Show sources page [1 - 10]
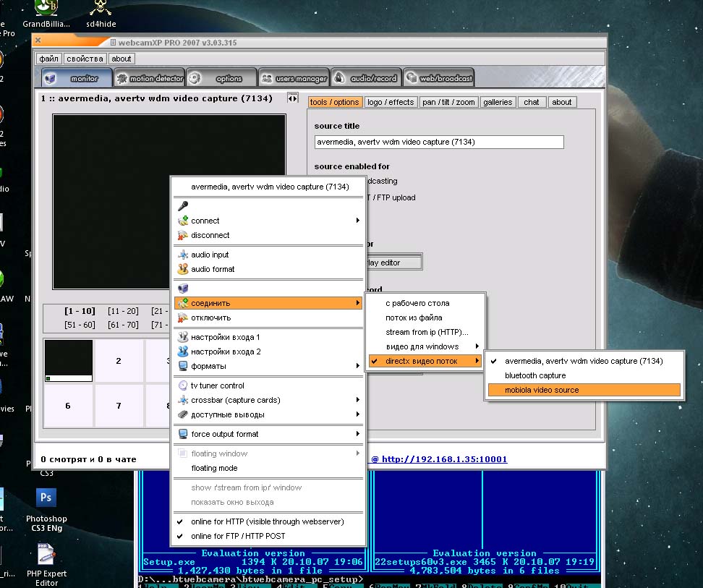 [80, 311]
